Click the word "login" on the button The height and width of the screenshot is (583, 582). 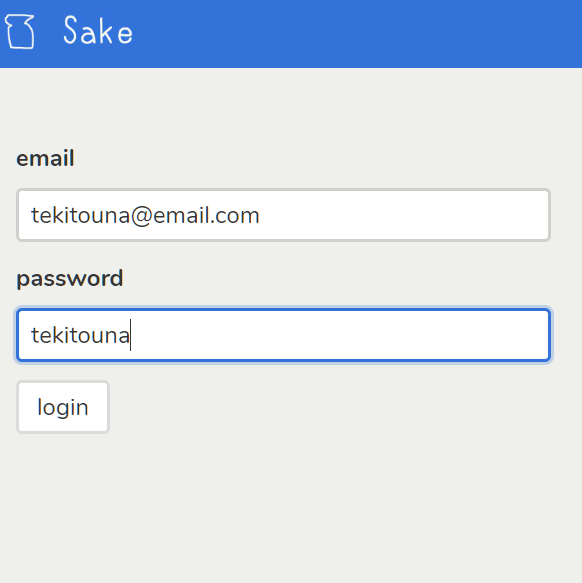[63, 408]
